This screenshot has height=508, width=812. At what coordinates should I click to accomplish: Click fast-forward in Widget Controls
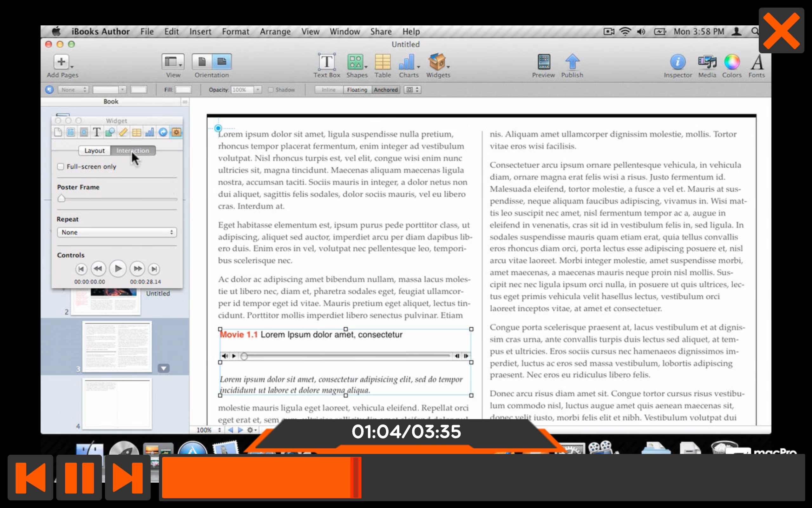138,269
